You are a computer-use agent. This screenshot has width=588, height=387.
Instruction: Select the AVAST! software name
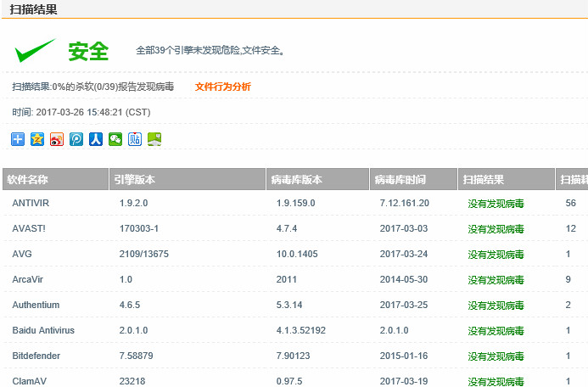point(29,228)
